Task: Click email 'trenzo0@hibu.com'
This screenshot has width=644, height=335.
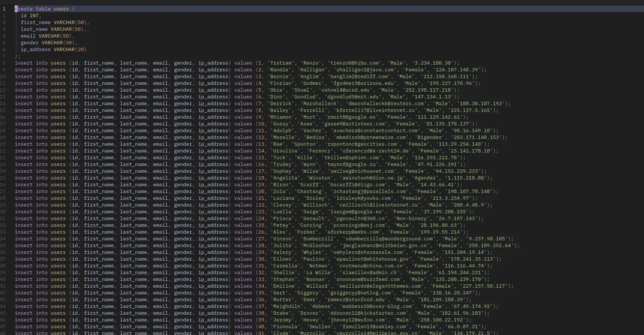Action: point(355,63)
